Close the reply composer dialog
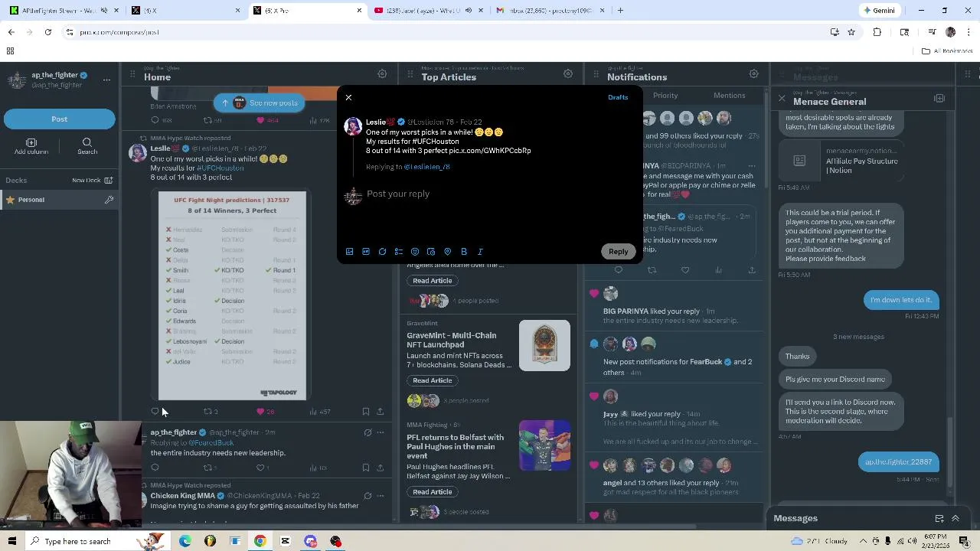 click(x=348, y=97)
